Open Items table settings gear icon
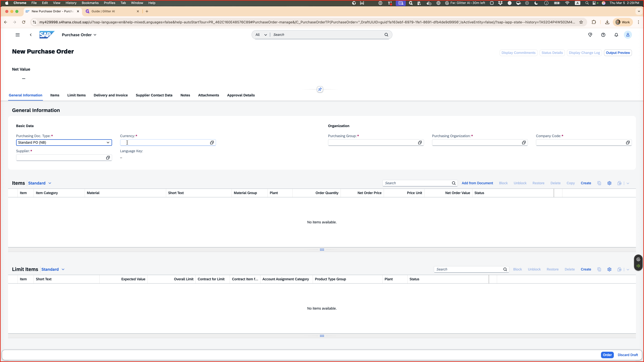This screenshot has width=644, height=362. pos(609,183)
